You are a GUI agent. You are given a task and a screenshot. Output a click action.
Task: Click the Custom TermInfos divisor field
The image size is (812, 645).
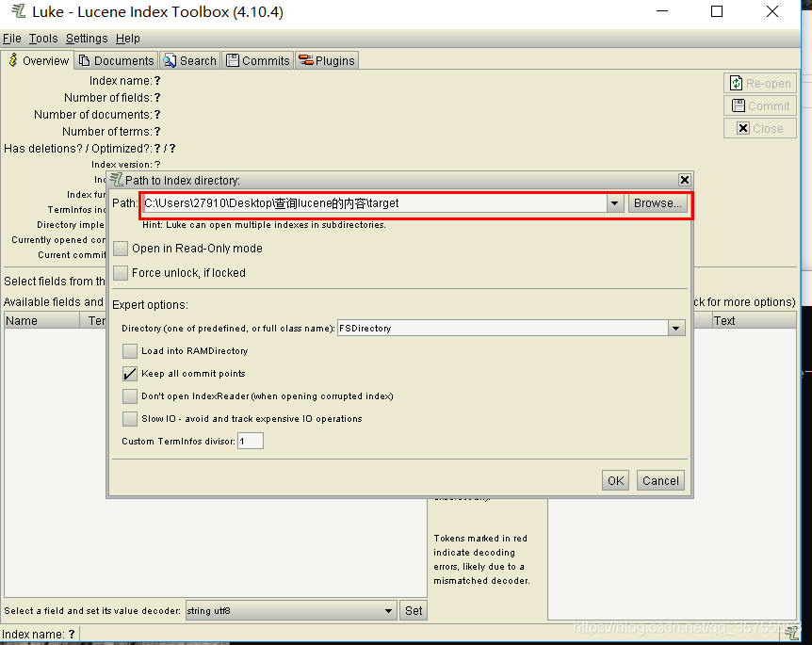251,441
